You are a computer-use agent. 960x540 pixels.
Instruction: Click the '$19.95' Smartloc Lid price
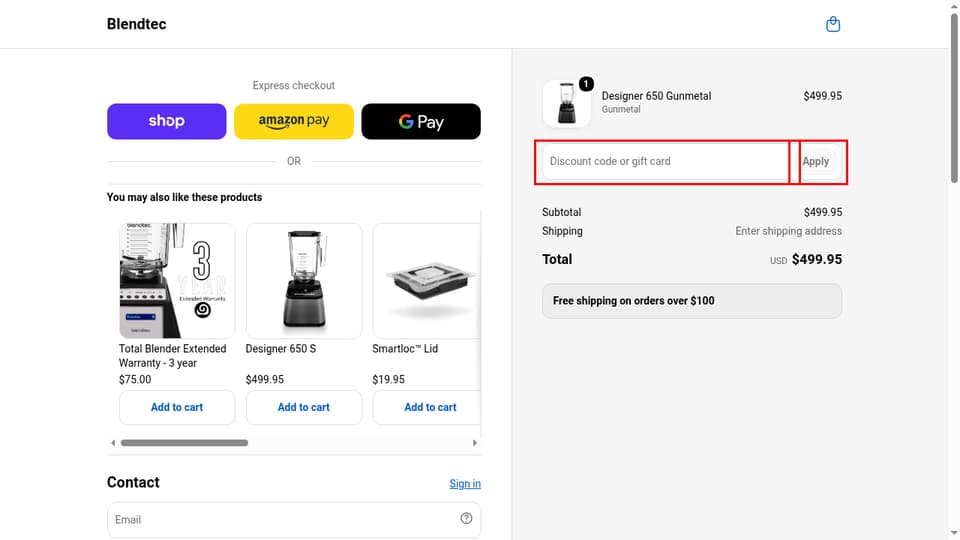[388, 380]
